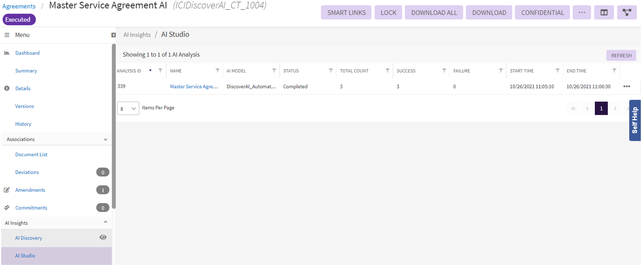The image size is (644, 265).
Task: Click the filter icon on Name column
Action: [217, 71]
